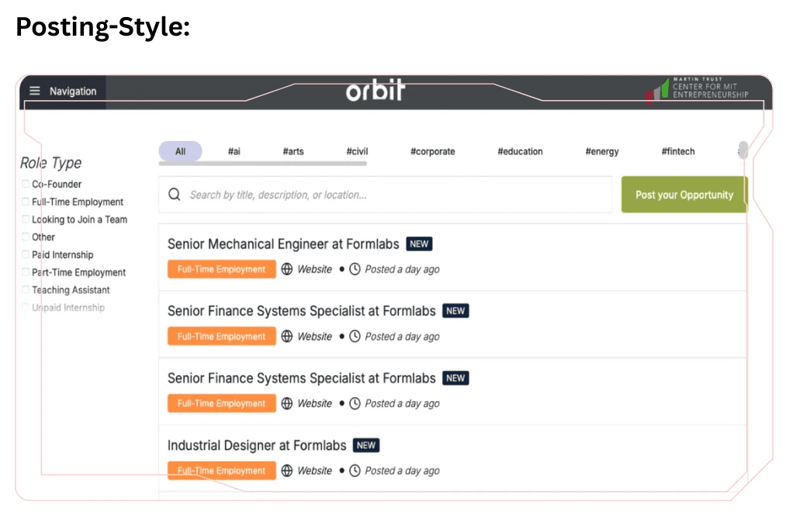
Task: Click NEW badge beside Senior Mechanical Engineer
Action: point(419,244)
